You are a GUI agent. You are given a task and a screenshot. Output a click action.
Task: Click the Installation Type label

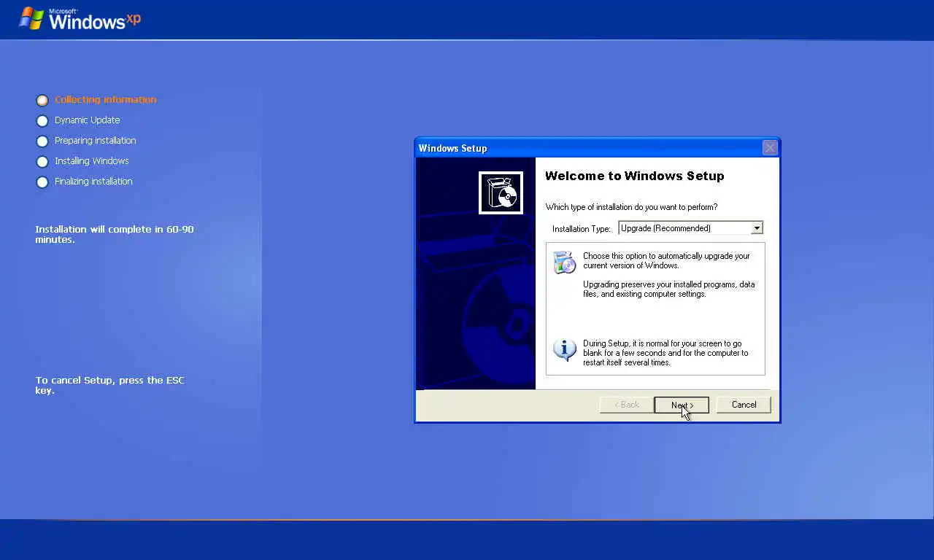[581, 229]
